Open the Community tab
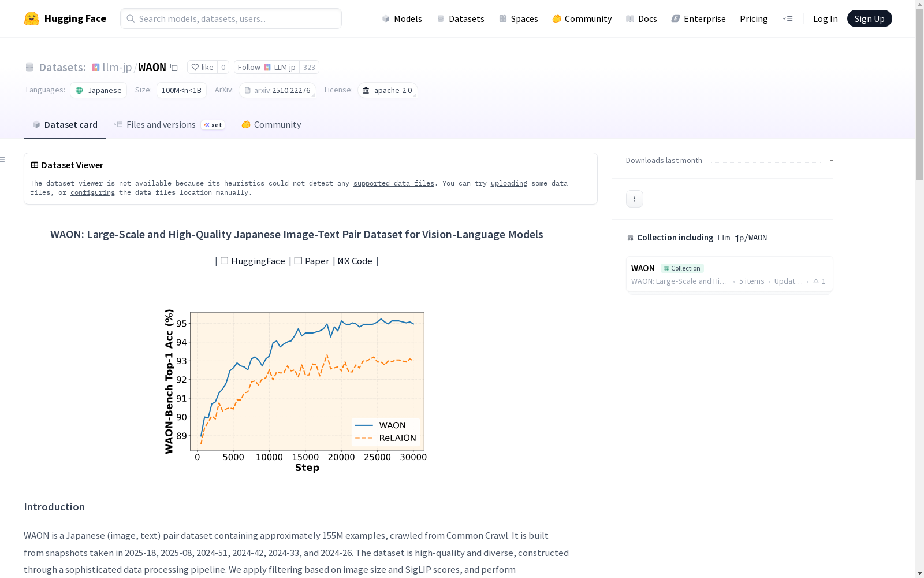 click(271, 125)
